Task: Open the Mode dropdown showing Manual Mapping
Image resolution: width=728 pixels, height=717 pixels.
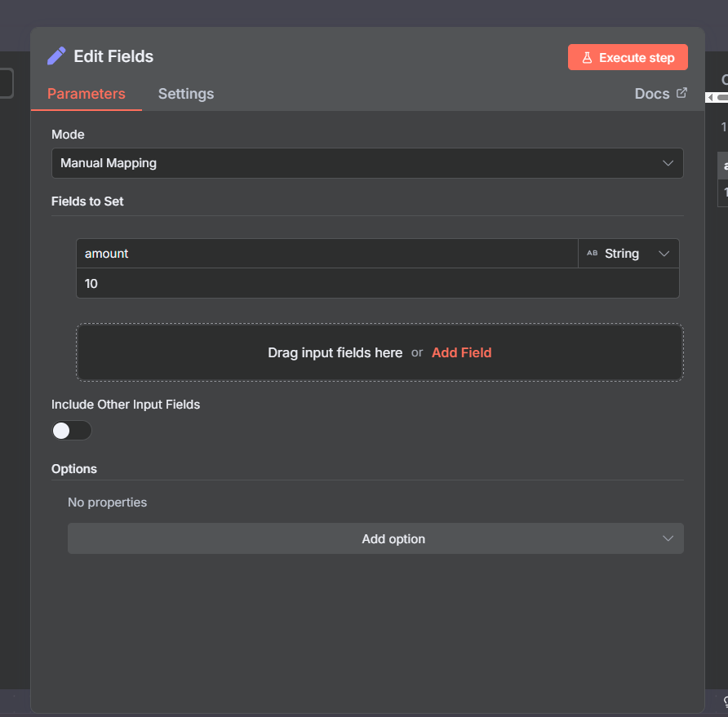Action: pos(367,163)
